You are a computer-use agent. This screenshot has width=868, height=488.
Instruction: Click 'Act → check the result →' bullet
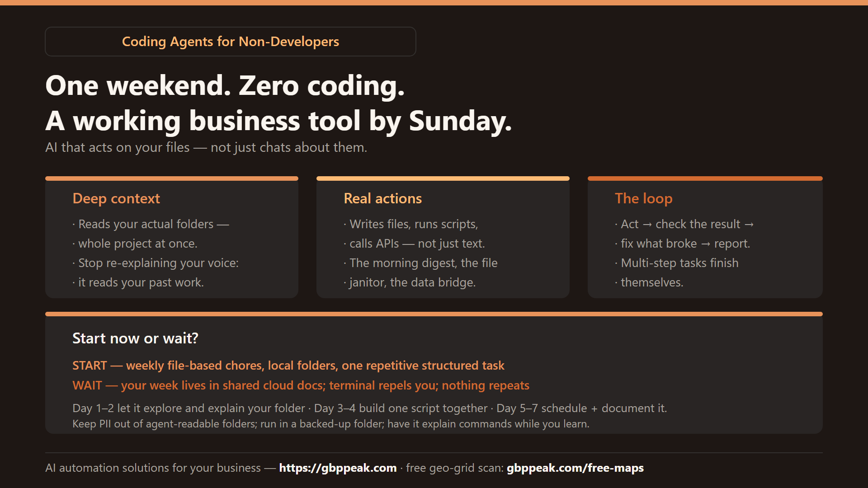684,224
